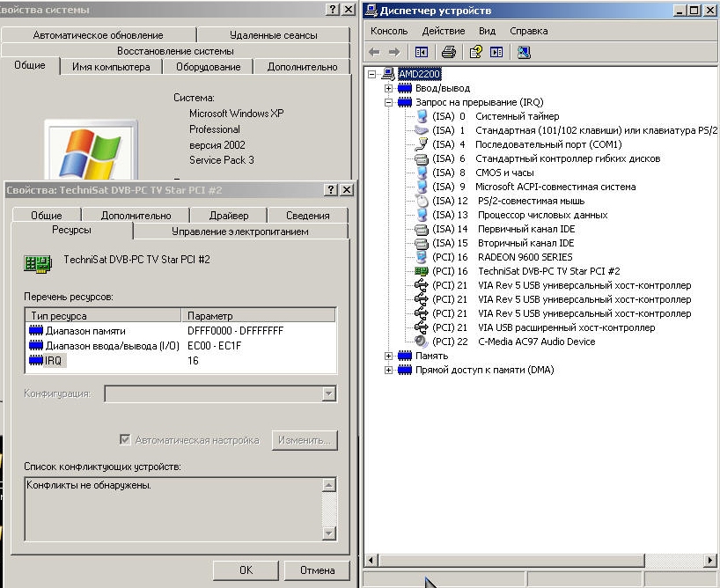
Task: Open the Конфигурация dropdown list
Action: (x=328, y=393)
